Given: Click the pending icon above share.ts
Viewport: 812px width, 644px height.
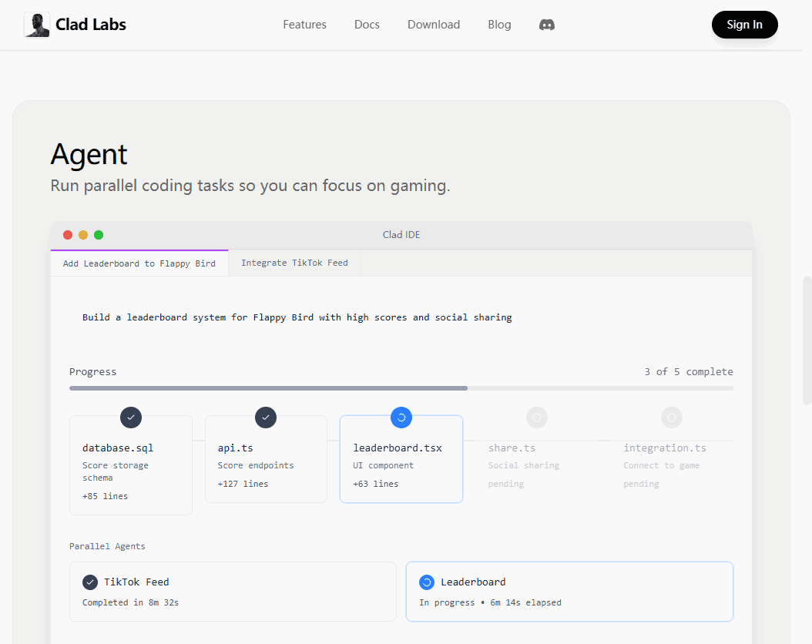Looking at the screenshot, I should point(536,418).
